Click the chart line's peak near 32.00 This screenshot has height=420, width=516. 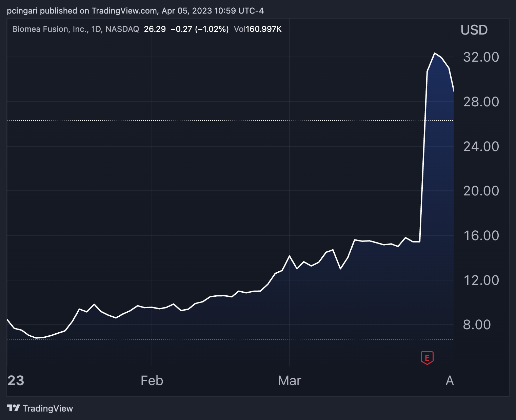[435, 53]
